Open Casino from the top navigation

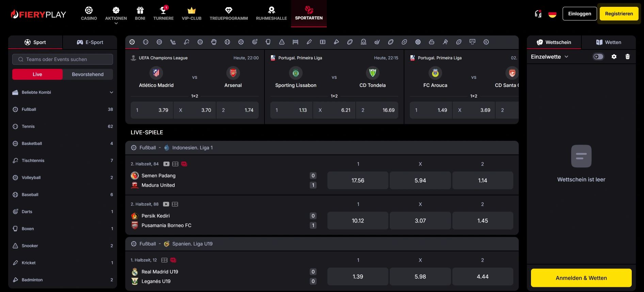click(89, 14)
